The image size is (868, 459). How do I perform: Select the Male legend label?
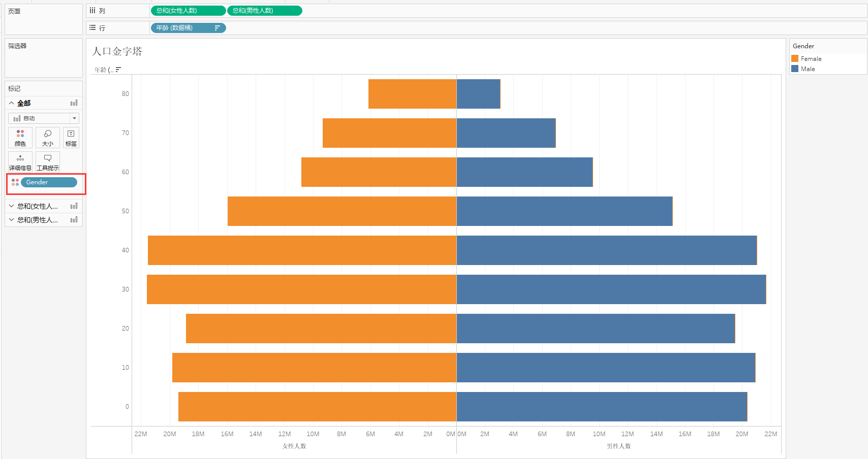(808, 69)
